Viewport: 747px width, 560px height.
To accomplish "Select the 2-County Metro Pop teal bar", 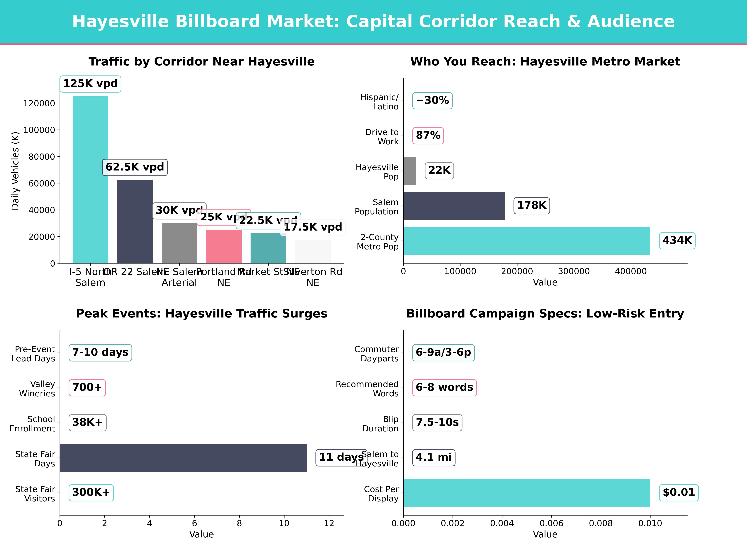I will click(x=526, y=241).
